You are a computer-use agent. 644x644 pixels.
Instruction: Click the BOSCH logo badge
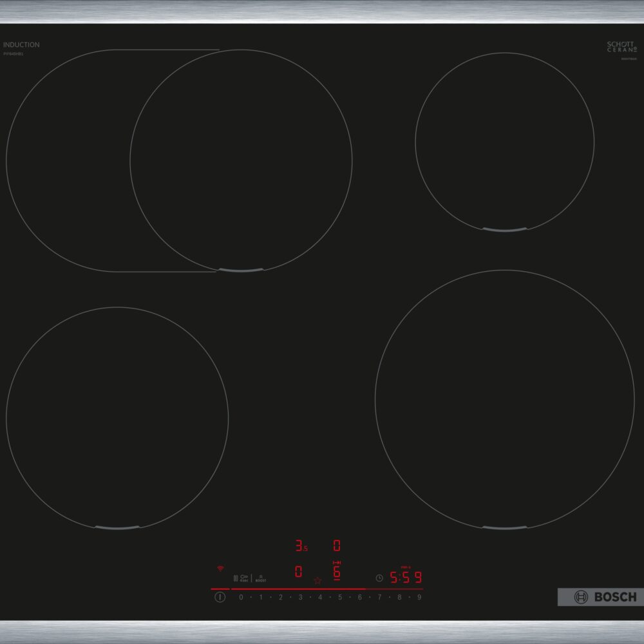pos(600,597)
